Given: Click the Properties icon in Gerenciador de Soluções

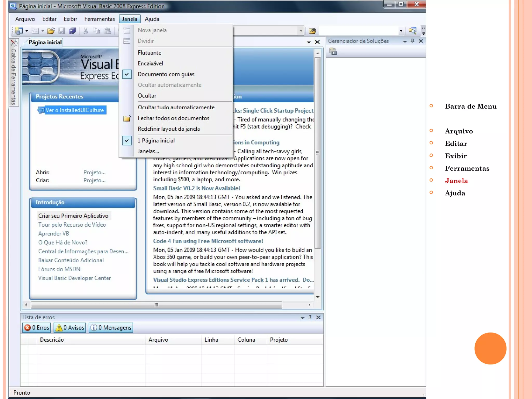Looking at the screenshot, I should tap(333, 51).
